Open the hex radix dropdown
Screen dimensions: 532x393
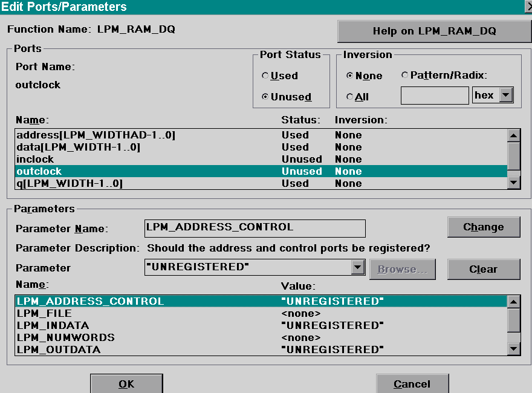[x=506, y=95]
